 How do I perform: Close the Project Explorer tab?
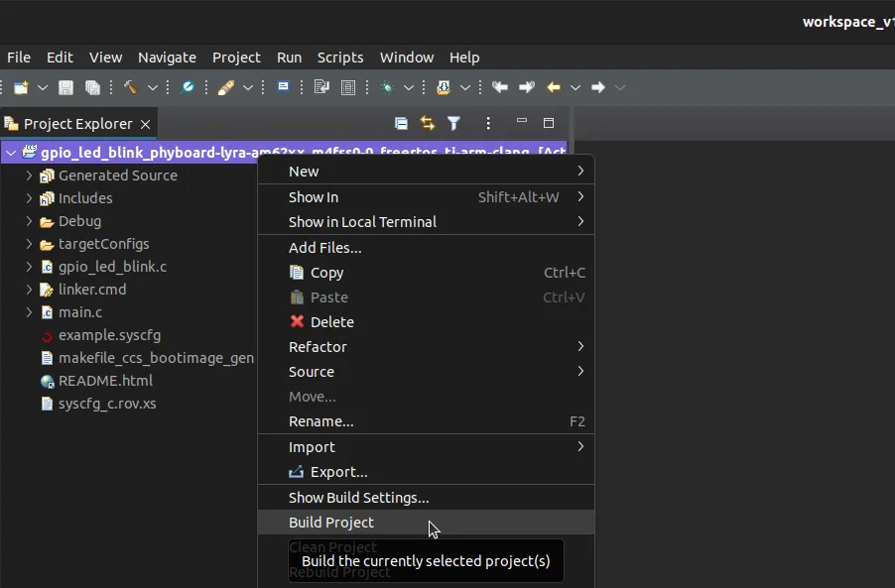coord(145,124)
